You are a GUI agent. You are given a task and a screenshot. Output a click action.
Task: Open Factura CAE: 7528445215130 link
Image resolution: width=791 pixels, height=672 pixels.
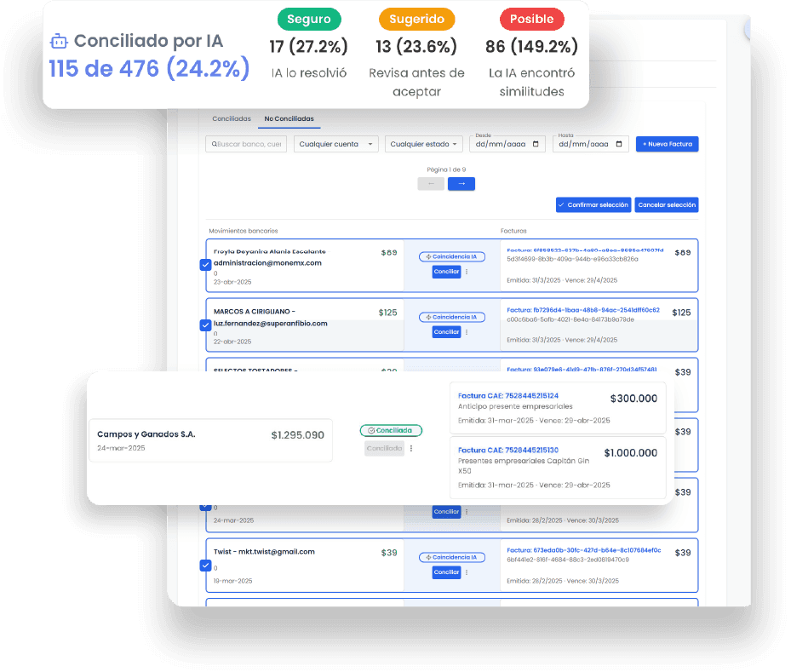(x=508, y=450)
